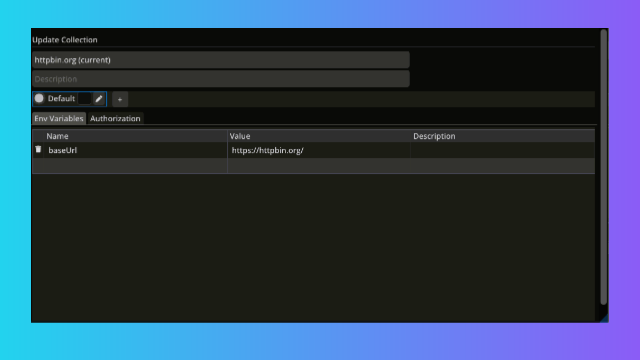Image resolution: width=640 pixels, height=360 pixels.
Task: Delete the baseUrl variable with trash icon
Action: pyautogui.click(x=38, y=150)
